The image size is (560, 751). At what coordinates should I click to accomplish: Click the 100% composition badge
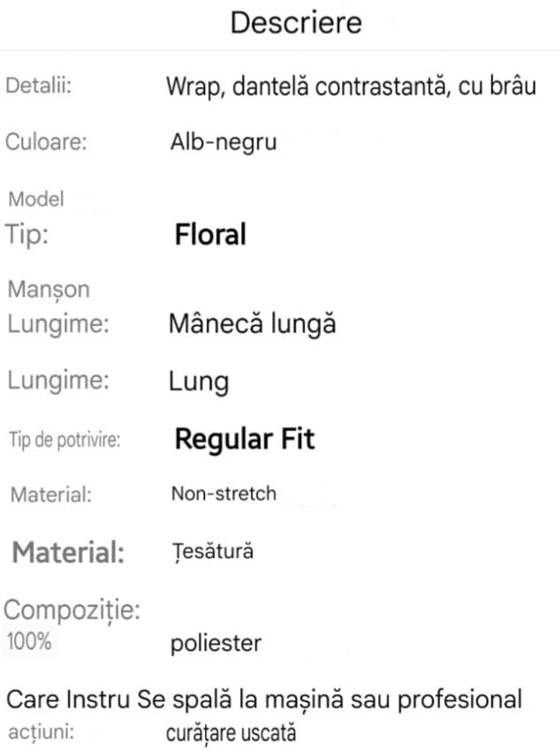[29, 642]
